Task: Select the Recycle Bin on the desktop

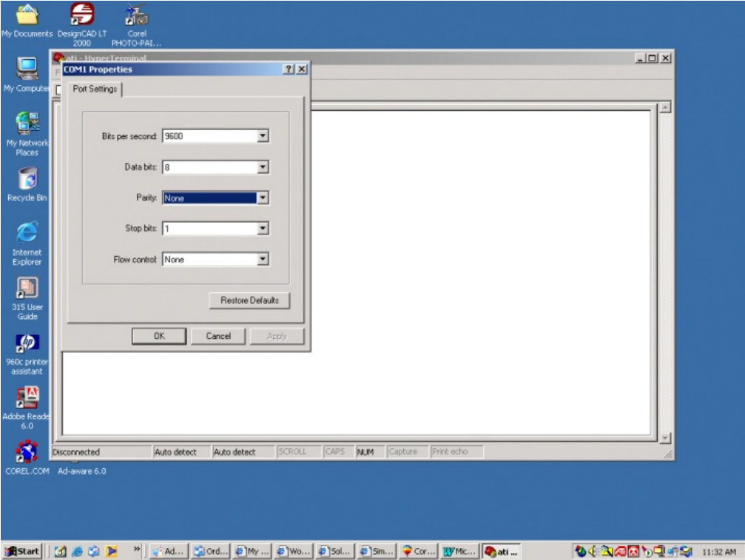Action: (27, 184)
